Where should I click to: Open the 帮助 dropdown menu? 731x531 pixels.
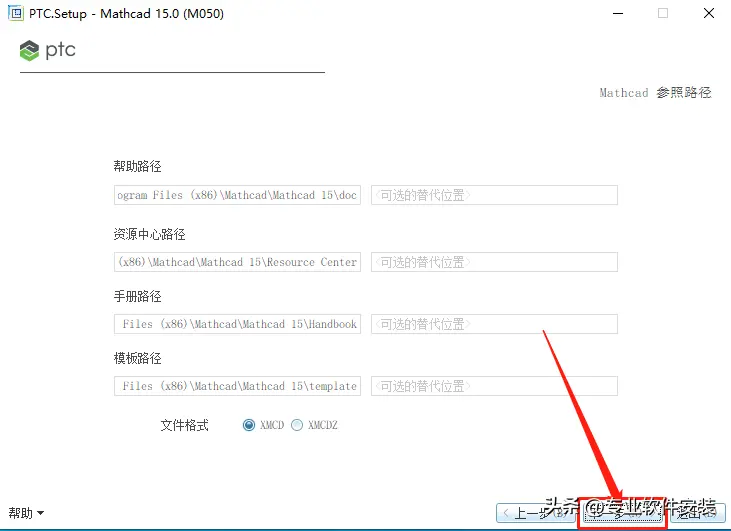pos(27,513)
